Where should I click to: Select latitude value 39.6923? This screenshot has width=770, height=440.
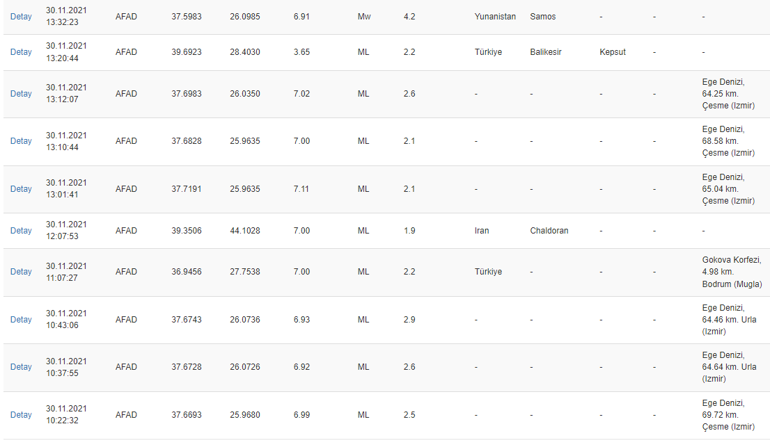click(186, 52)
